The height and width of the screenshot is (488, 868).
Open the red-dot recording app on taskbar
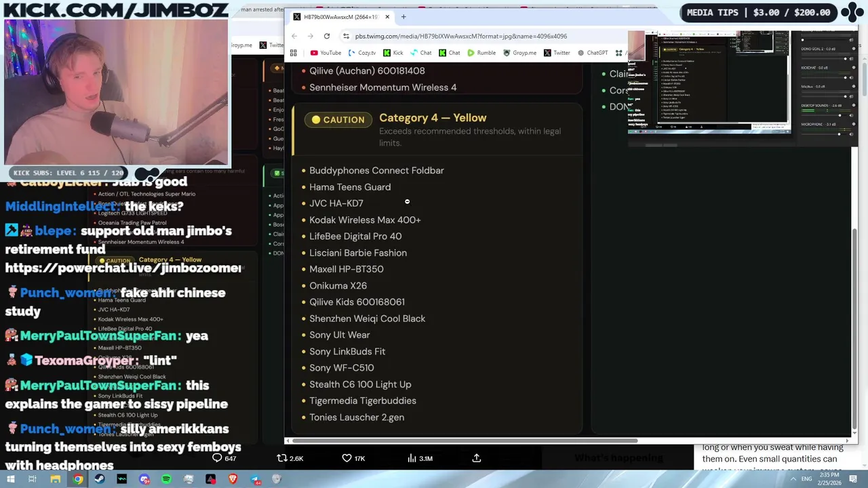point(211,479)
